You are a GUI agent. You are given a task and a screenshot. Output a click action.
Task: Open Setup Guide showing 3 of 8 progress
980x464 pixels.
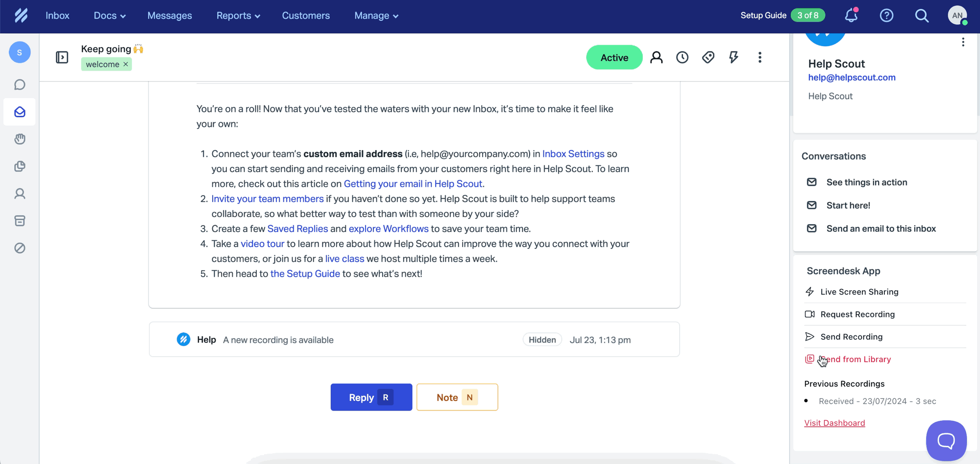pyautogui.click(x=782, y=15)
